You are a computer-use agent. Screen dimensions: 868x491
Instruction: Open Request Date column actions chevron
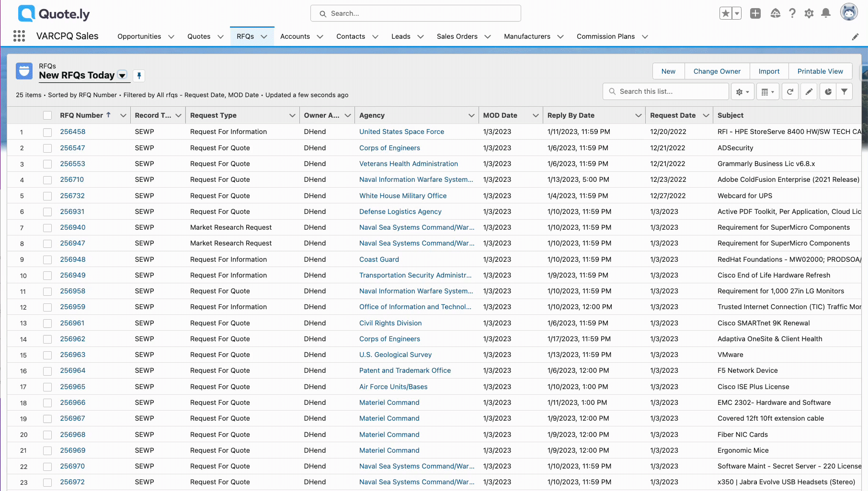click(706, 115)
